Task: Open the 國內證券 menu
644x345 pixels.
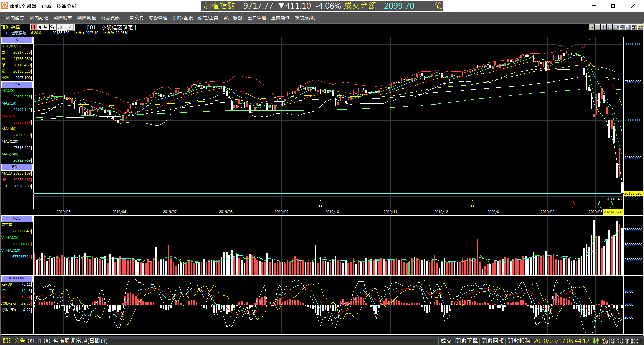Action: (15, 18)
